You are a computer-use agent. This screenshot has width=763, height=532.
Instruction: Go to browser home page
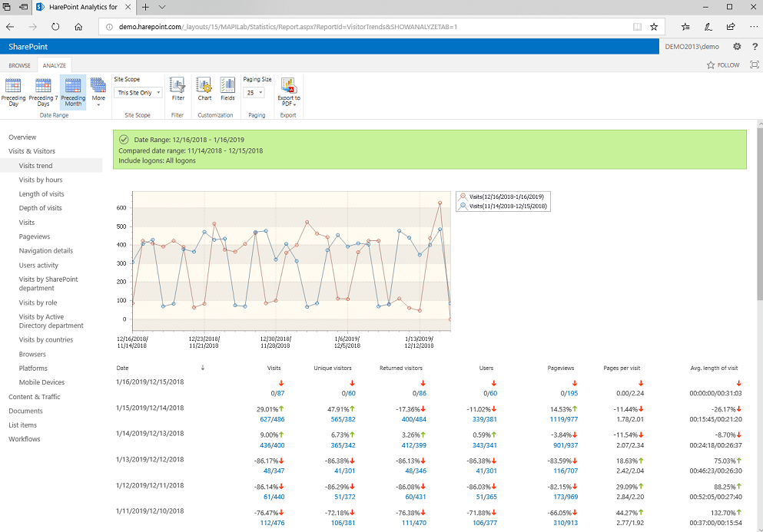[78, 27]
